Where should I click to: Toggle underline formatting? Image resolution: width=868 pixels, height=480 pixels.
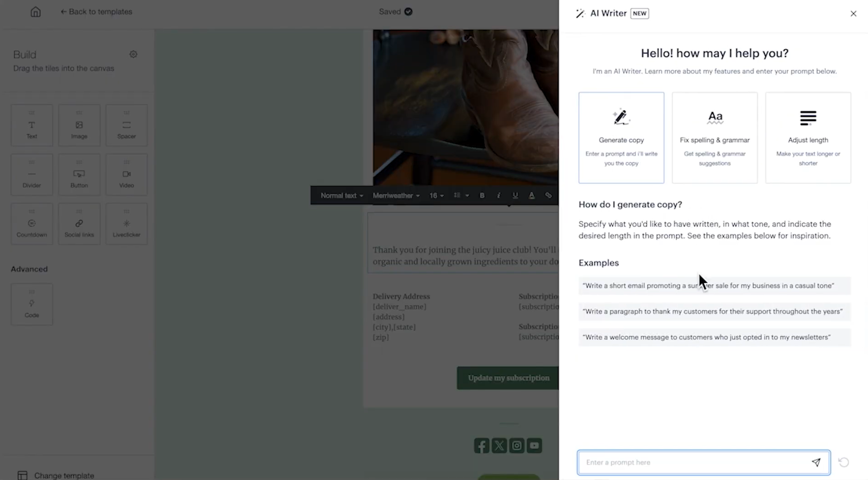tap(515, 195)
